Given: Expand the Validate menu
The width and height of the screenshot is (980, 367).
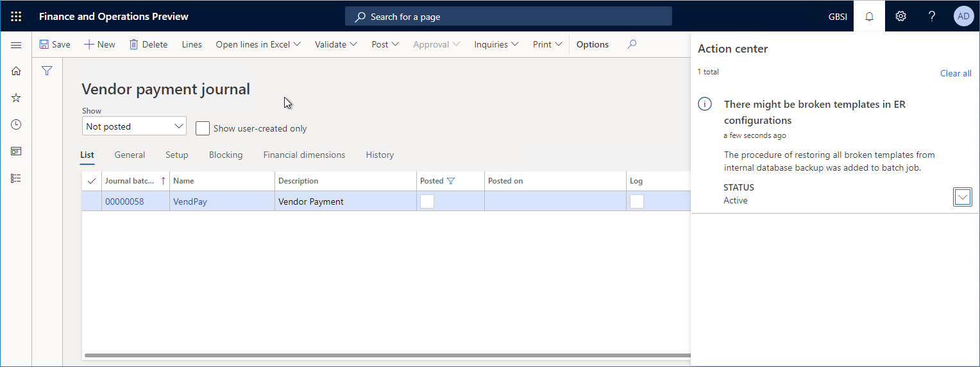Looking at the screenshot, I should (336, 44).
